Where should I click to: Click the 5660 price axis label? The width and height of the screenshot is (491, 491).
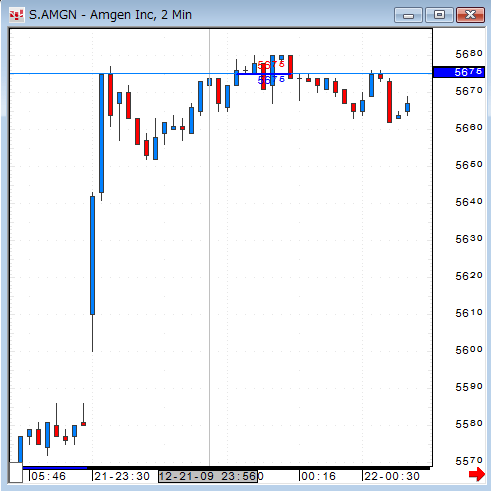click(469, 128)
